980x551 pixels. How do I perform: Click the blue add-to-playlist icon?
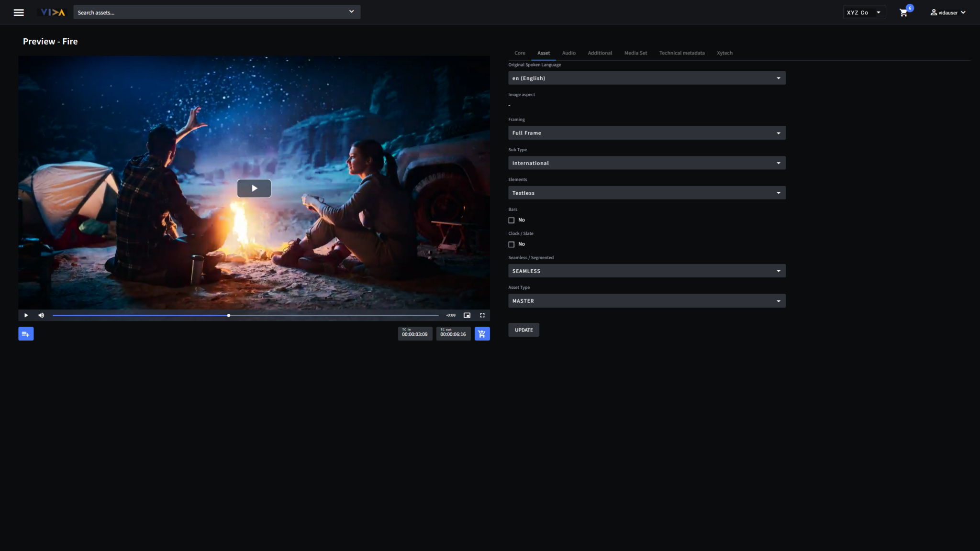26,334
